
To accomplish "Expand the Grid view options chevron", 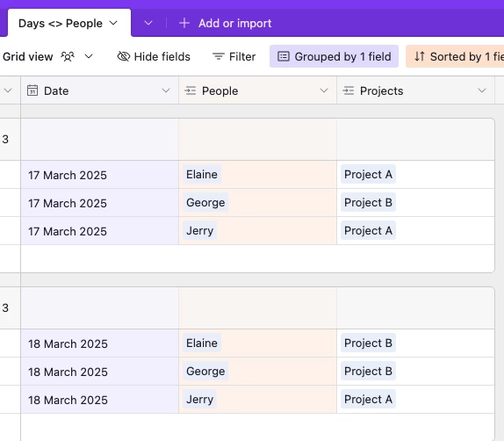I will (x=89, y=56).
